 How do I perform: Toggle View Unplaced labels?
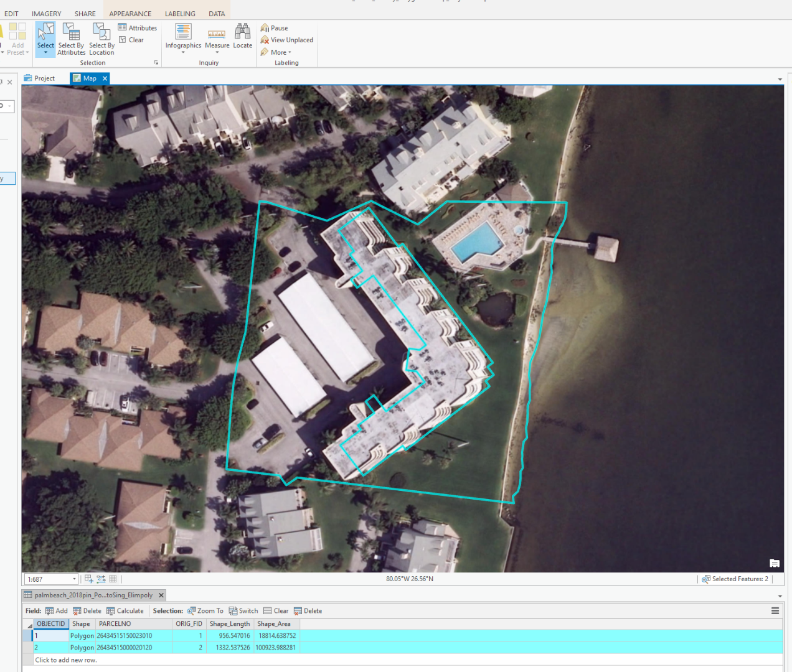pos(287,40)
